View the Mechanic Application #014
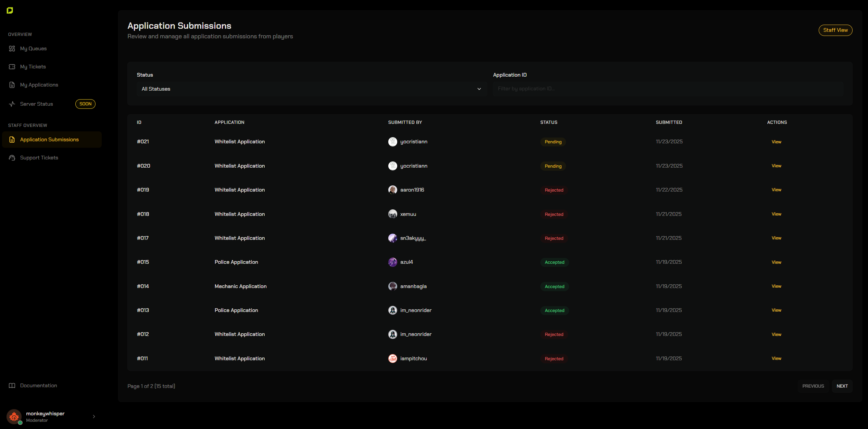The height and width of the screenshot is (429, 868). pos(776,286)
